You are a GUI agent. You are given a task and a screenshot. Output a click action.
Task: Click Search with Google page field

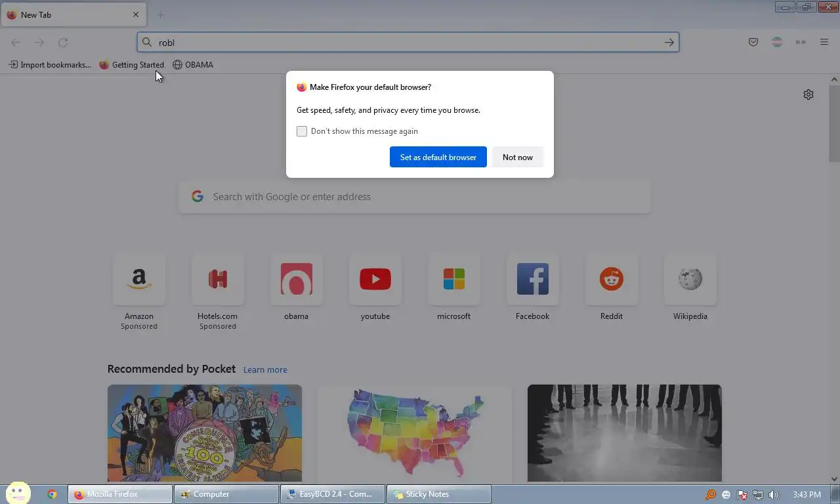coord(415,197)
